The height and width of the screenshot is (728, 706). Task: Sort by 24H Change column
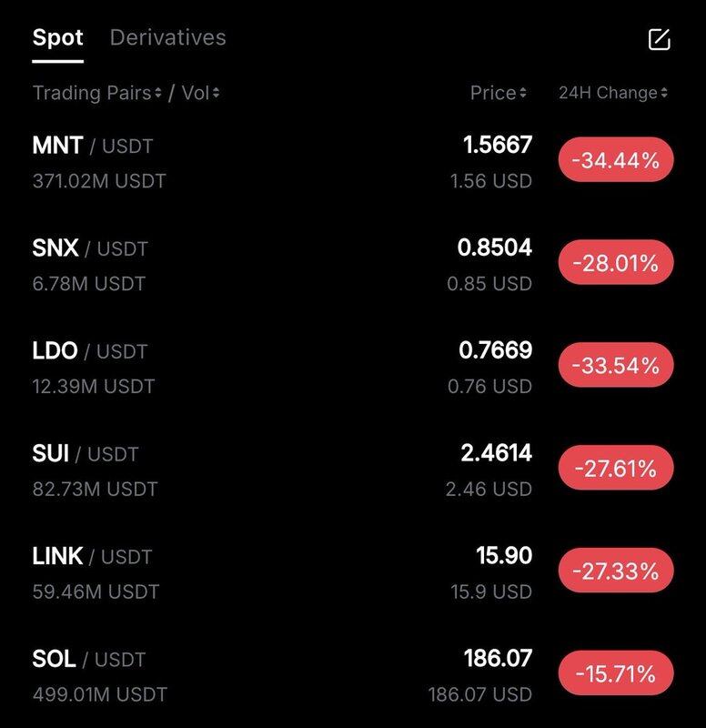point(613,93)
